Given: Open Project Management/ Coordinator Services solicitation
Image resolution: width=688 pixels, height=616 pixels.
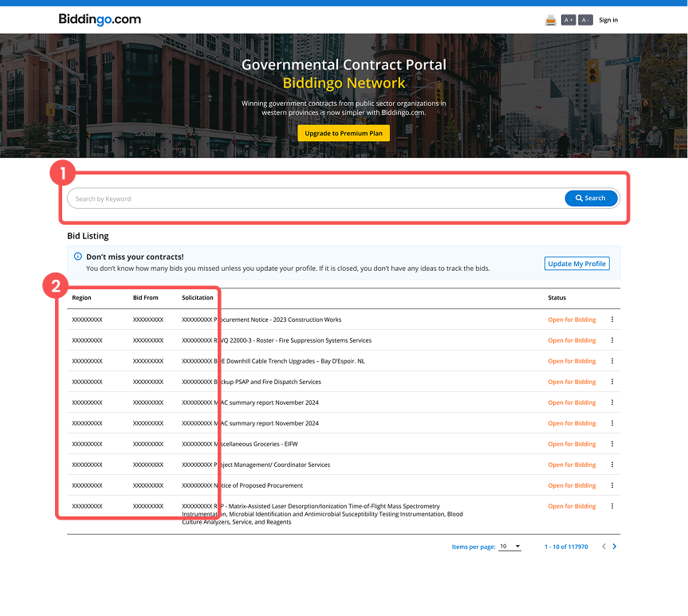Looking at the screenshot, I should click(256, 465).
